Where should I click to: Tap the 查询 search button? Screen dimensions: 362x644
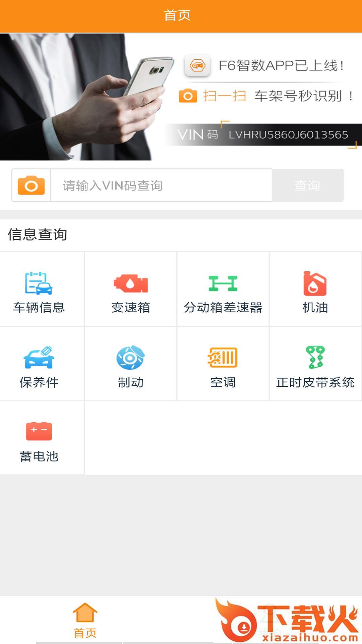(307, 185)
